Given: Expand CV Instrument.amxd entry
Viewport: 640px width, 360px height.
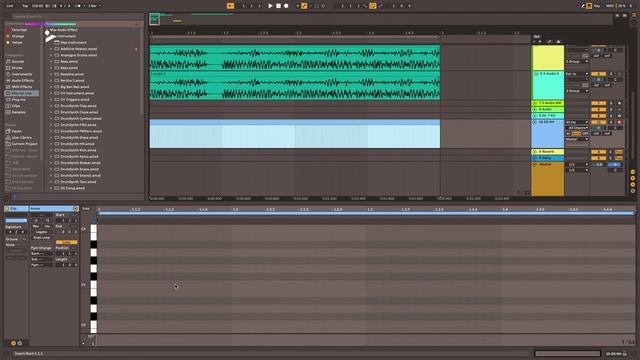Looking at the screenshot, I should (52, 93).
